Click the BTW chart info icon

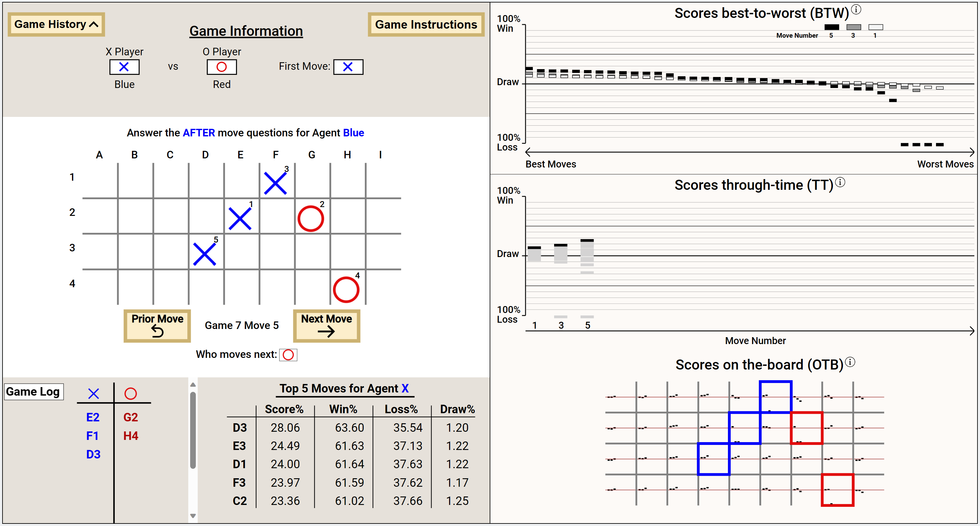point(856,9)
